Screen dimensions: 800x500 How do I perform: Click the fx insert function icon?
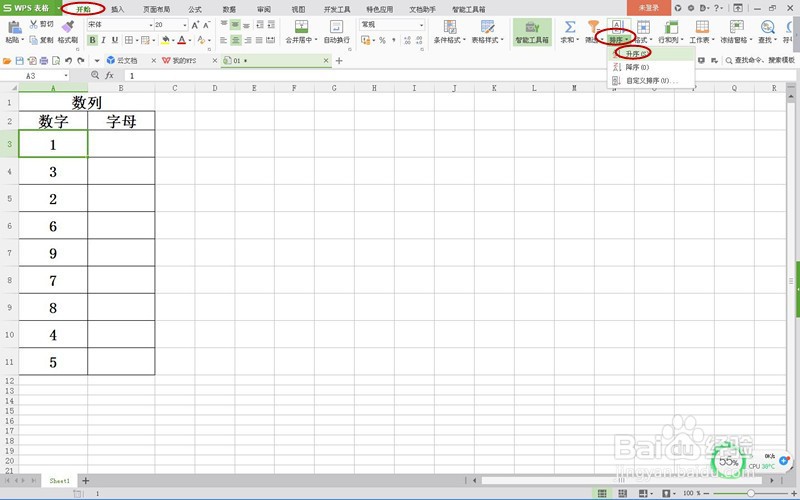click(109, 76)
